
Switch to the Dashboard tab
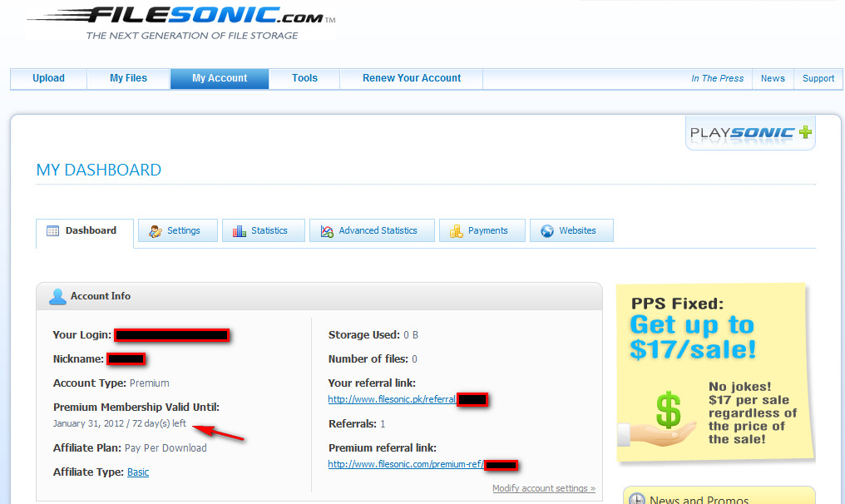pos(85,233)
